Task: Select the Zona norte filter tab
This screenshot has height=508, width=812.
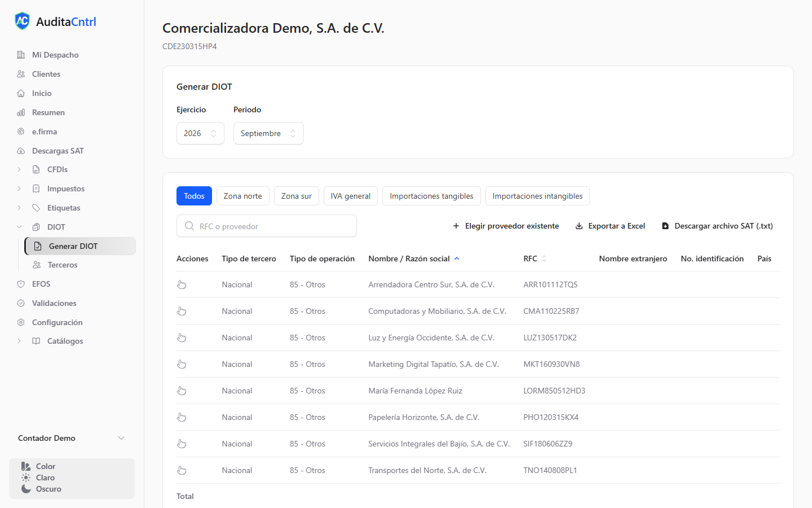Action: click(x=242, y=196)
